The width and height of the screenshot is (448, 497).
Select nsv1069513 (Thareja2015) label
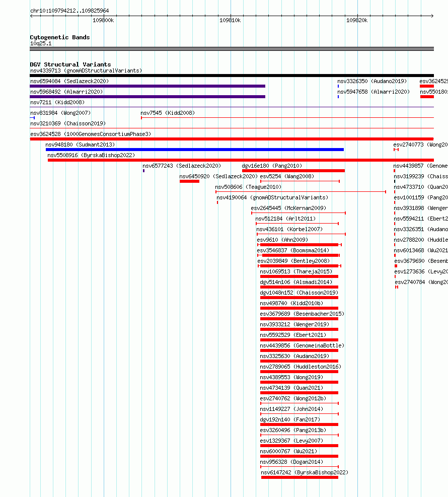click(x=296, y=271)
